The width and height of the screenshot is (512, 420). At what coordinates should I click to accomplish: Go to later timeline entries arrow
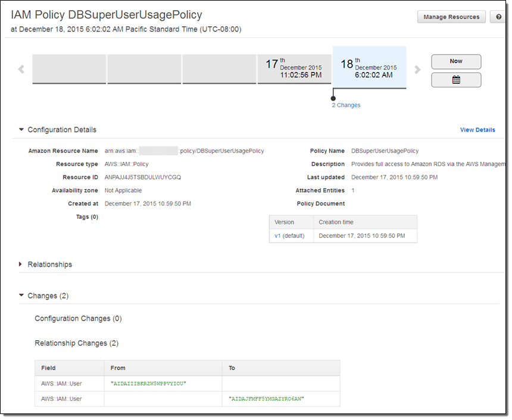[x=417, y=69]
